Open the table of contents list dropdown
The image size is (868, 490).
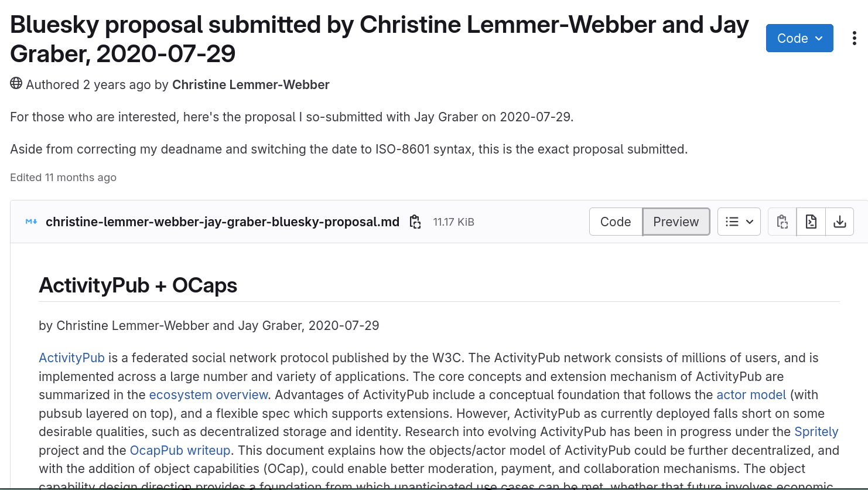pyautogui.click(x=739, y=222)
